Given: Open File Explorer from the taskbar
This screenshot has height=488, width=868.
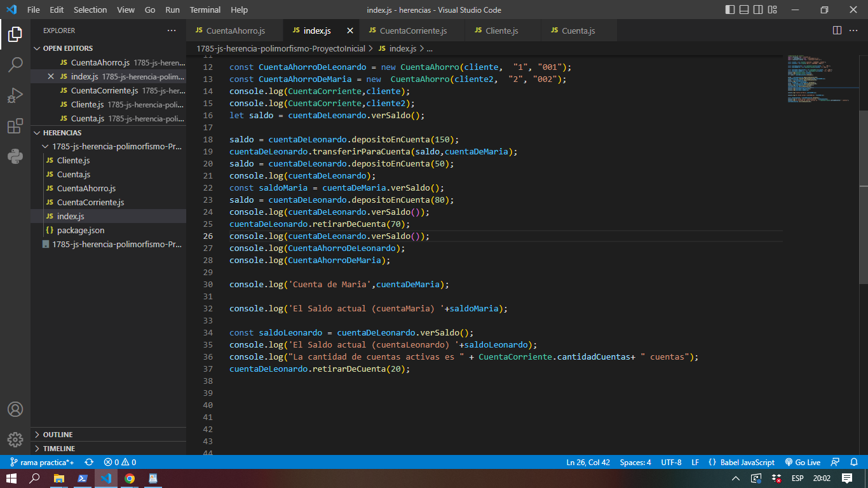Looking at the screenshot, I should tap(58, 478).
